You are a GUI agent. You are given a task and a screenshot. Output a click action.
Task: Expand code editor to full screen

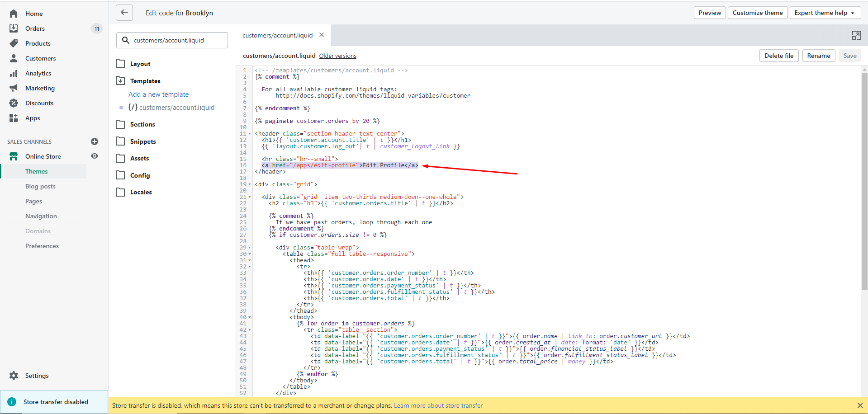click(856, 35)
